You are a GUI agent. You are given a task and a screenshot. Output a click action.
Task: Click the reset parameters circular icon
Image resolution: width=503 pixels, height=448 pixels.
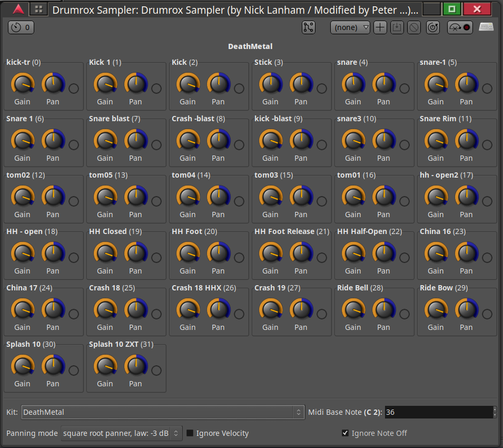point(432,27)
